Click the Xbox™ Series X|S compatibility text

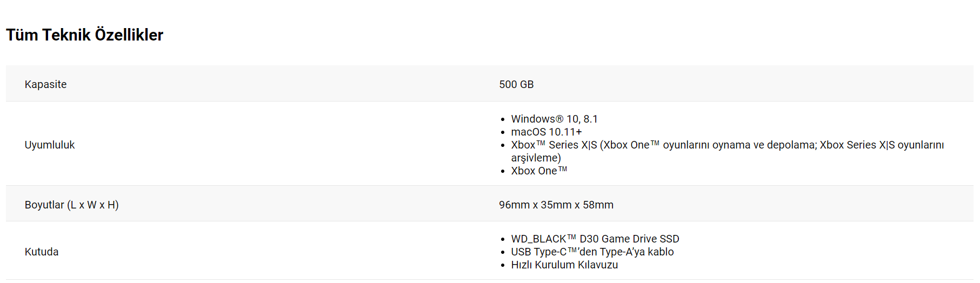click(x=728, y=151)
